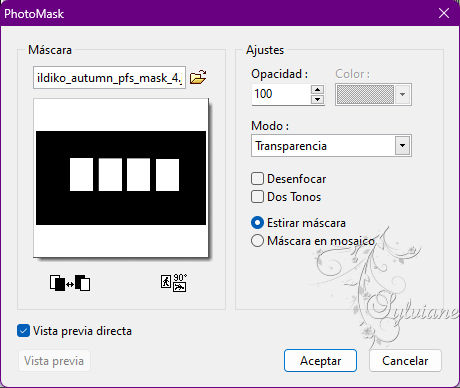
Task: Click the Vista previa button
Action: [54, 361]
